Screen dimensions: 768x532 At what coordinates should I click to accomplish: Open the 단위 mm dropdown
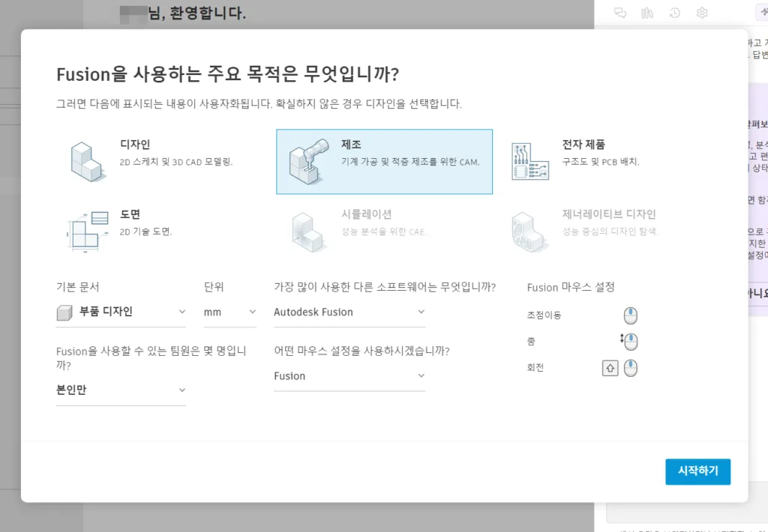click(x=229, y=312)
